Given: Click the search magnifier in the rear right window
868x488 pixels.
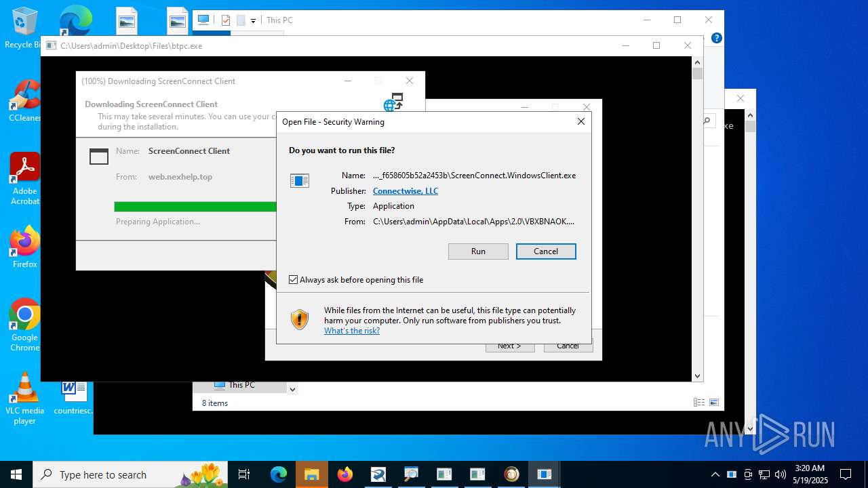Looking at the screenshot, I should [706, 121].
